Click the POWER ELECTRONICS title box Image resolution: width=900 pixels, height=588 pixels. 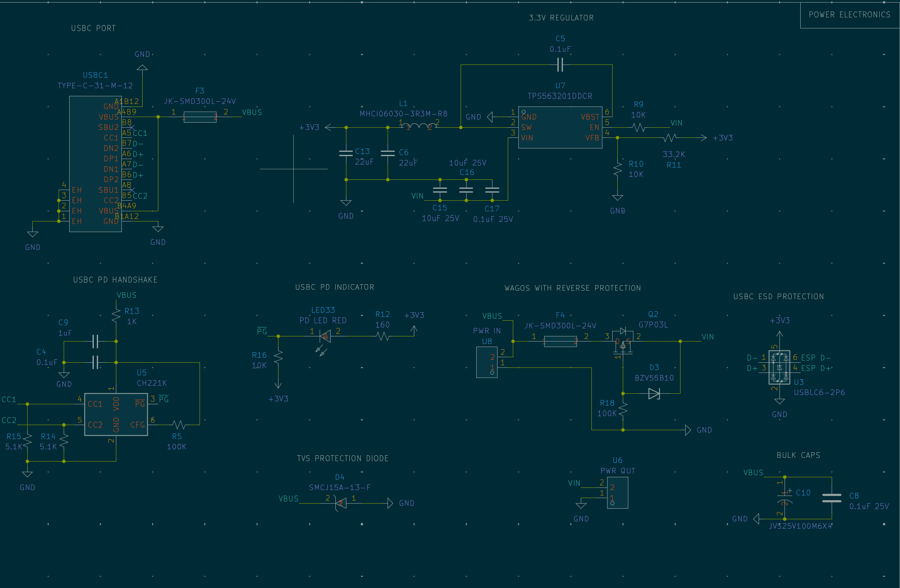[849, 15]
